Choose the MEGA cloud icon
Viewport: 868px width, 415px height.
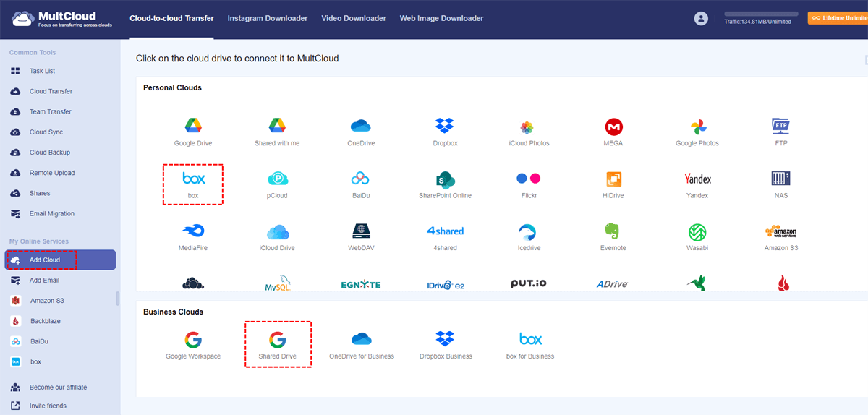pyautogui.click(x=613, y=127)
